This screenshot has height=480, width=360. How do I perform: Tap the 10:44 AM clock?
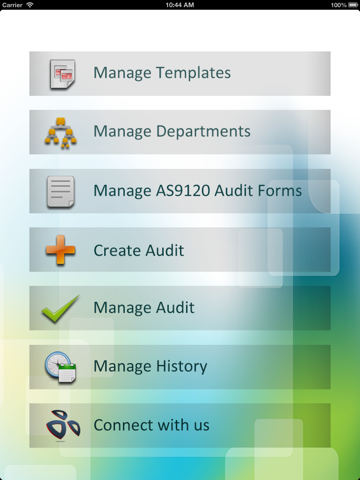click(x=180, y=5)
